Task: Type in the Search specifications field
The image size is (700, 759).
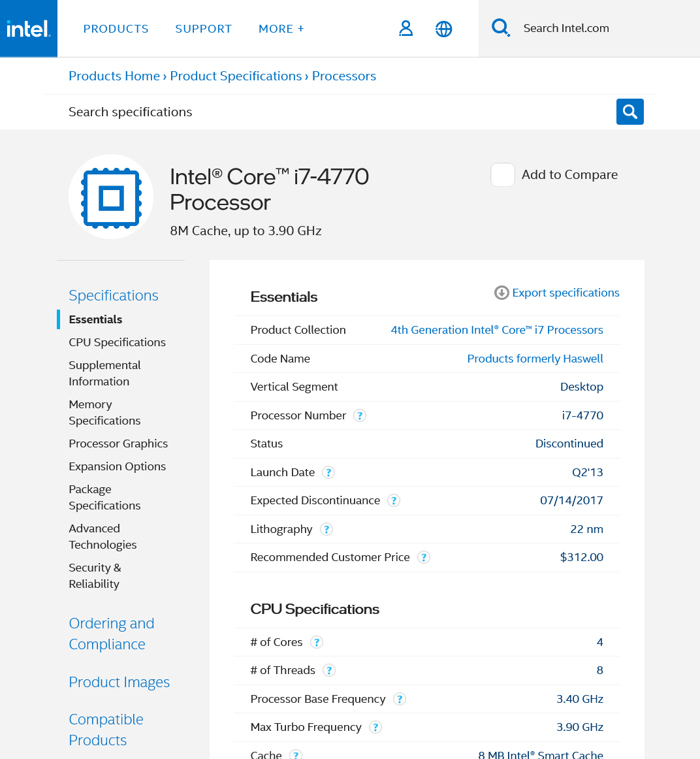Action: 326,112
